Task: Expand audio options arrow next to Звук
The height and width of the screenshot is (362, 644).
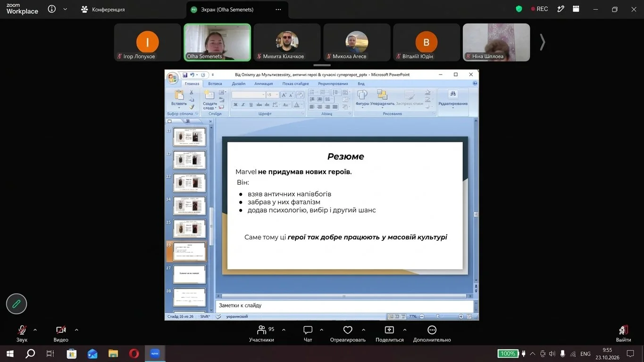Action: (x=35, y=329)
